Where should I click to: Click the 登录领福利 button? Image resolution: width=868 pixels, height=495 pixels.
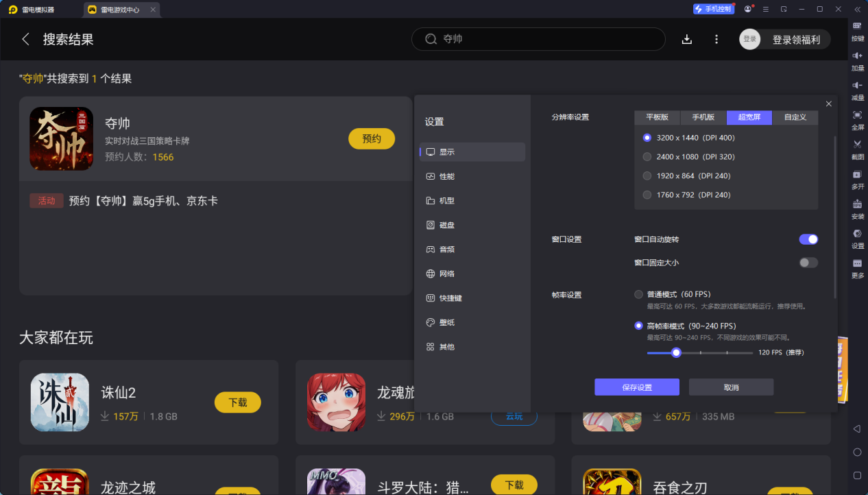tap(796, 40)
